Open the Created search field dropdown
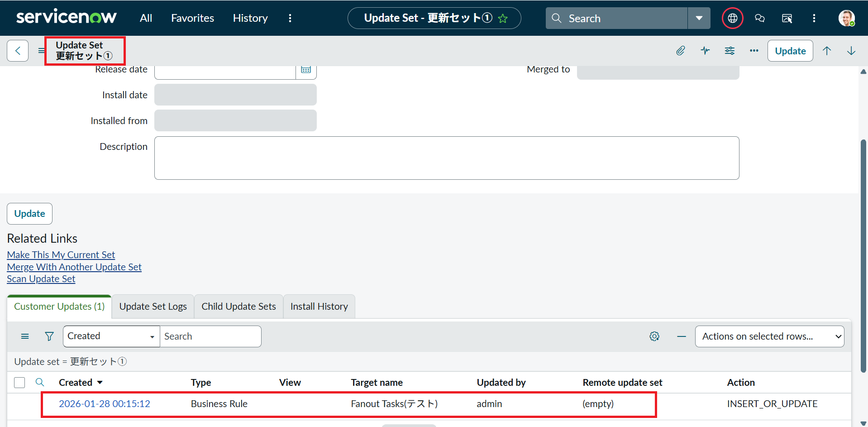This screenshot has height=427, width=868. [111, 336]
